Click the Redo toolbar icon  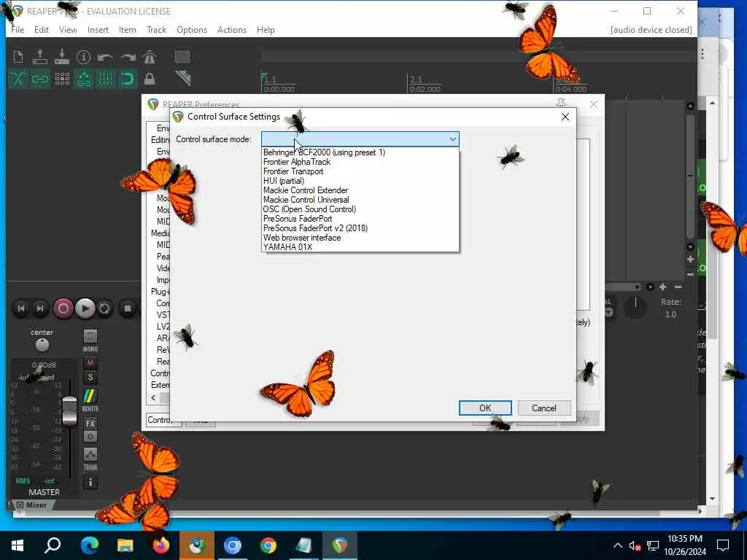pos(128,57)
